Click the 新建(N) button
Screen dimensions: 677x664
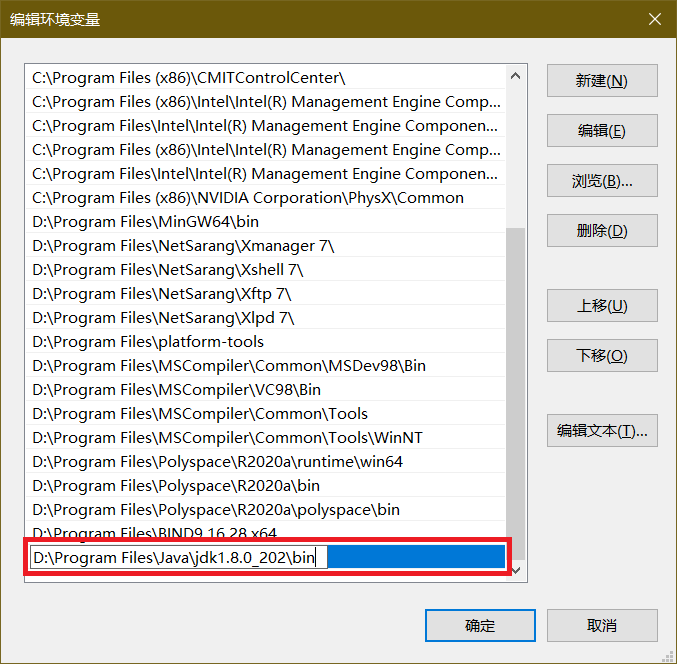(x=601, y=81)
